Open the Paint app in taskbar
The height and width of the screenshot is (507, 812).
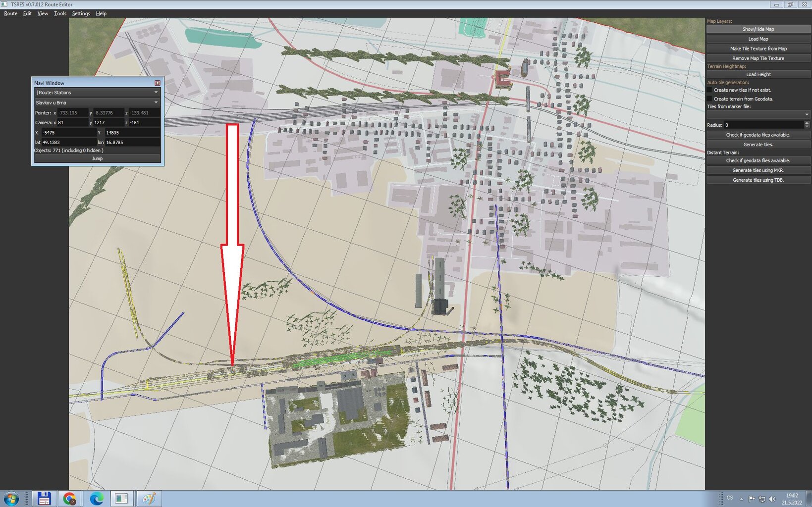coord(149,499)
